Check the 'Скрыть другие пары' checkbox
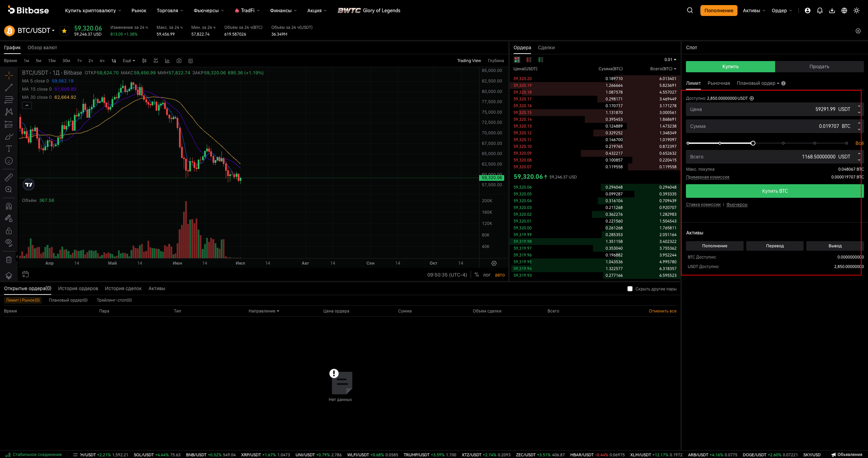868x458 pixels. [630, 289]
